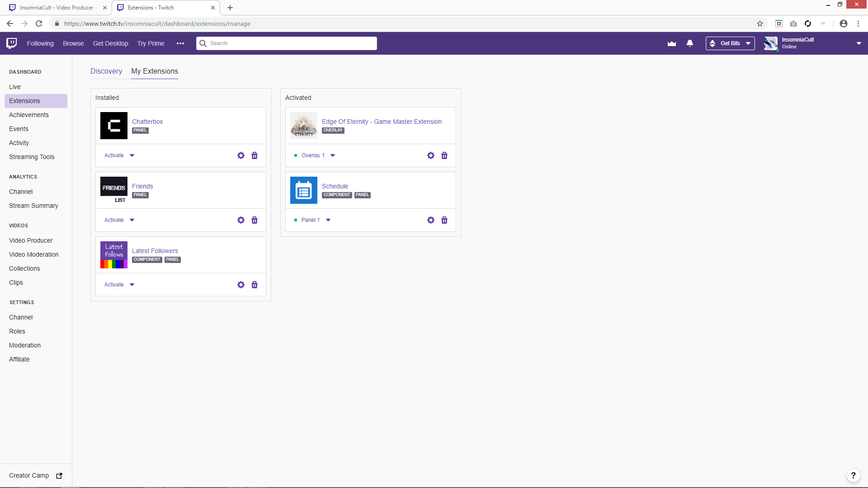Remove Friends extension with trash icon
The image size is (868, 488).
(255, 220)
